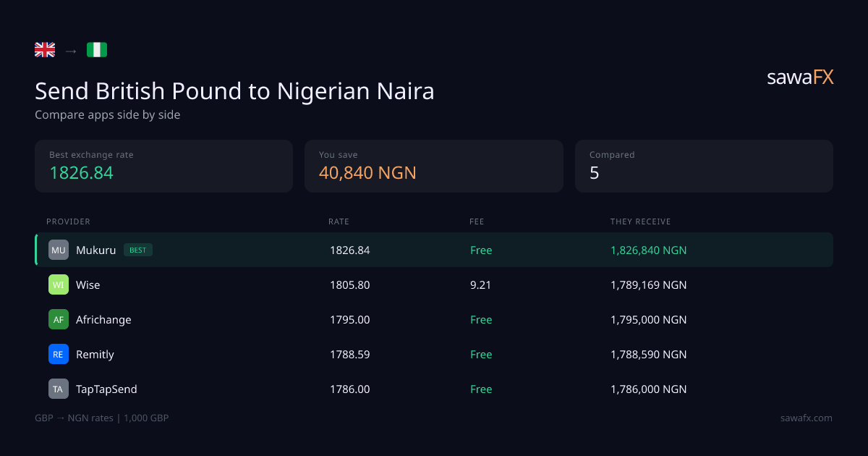The image size is (868, 456).
Task: Open the Best exchange rate card
Action: (x=163, y=166)
